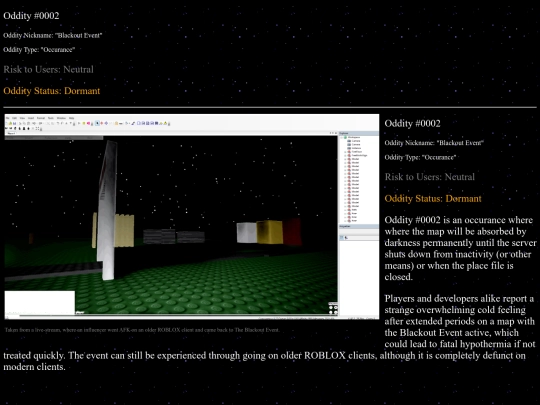This screenshot has width=540, height=405.
Task: Click 'Oddity Status: Dormant' beside the screenshot
Action: 433,199
